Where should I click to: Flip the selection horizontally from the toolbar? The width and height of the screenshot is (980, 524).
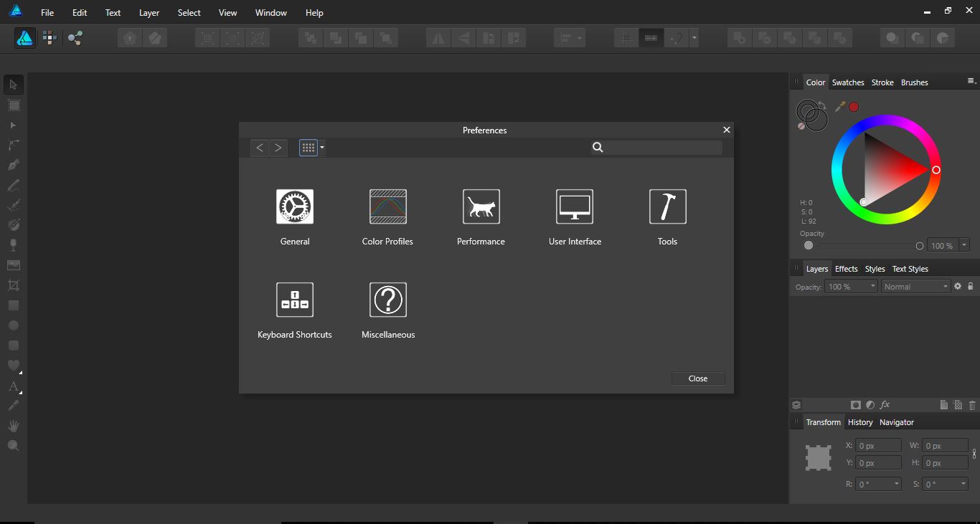pyautogui.click(x=437, y=37)
